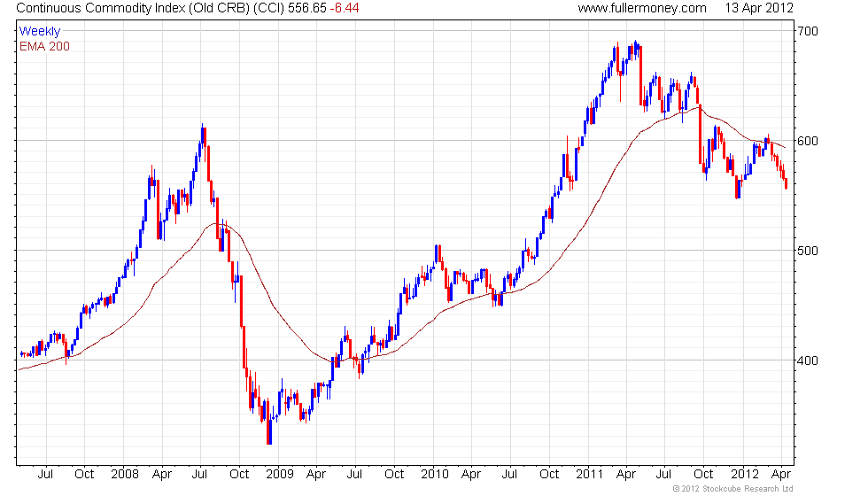
Task: Click the 'Jul' x-axis label after 2010
Action: 509,475
